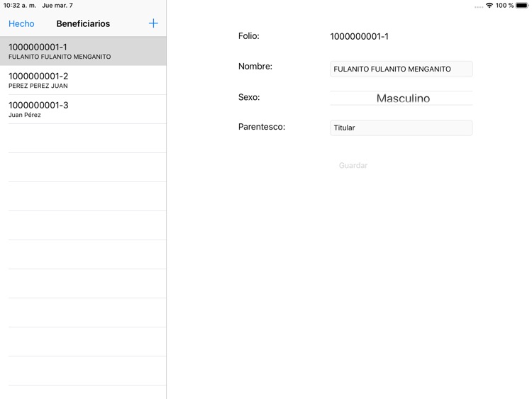The height and width of the screenshot is (399, 532).
Task: Tap the plus icon to add beneficiary
Action: point(153,23)
